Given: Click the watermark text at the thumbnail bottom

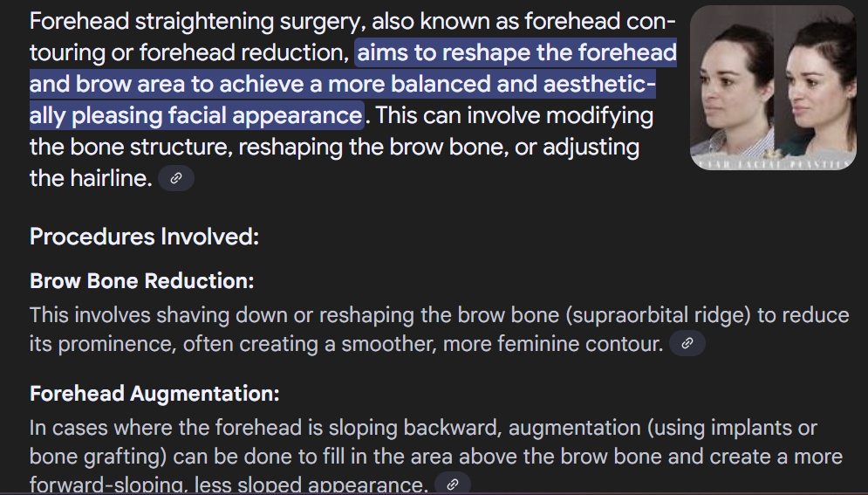Looking at the screenshot, I should (773, 164).
